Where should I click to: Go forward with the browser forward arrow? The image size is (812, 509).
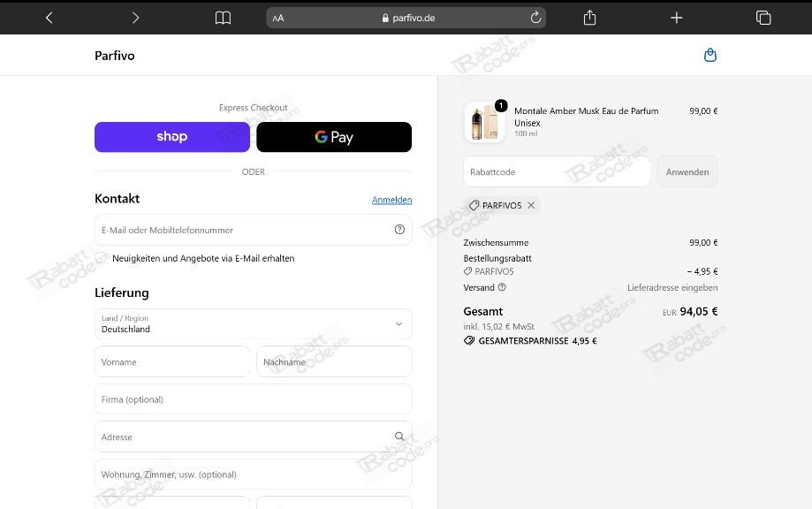[136, 19]
